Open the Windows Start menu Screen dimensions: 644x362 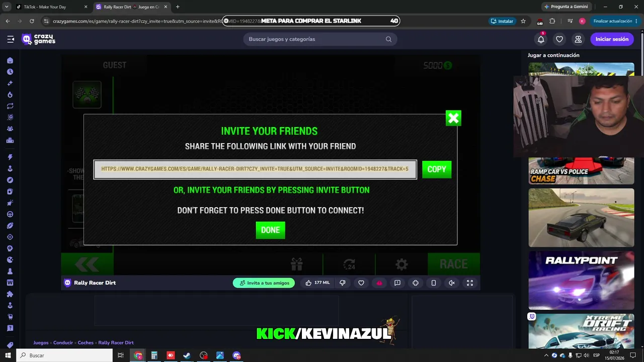tap(8, 355)
